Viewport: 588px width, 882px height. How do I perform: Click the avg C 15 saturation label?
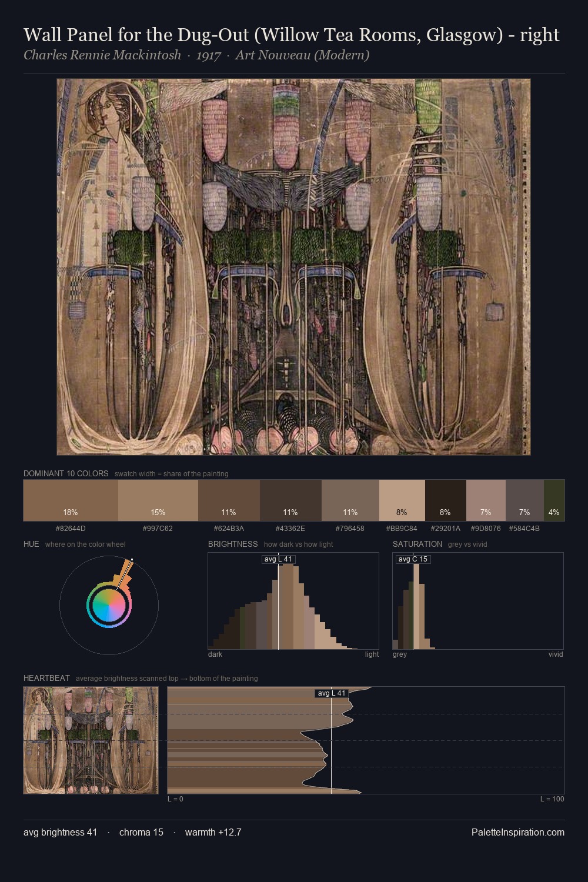[413, 559]
